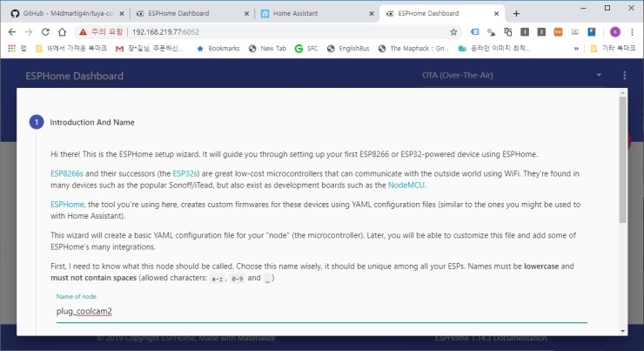This screenshot has height=351, width=644.
Task: Go back with the browser back arrow
Action: click(x=12, y=32)
